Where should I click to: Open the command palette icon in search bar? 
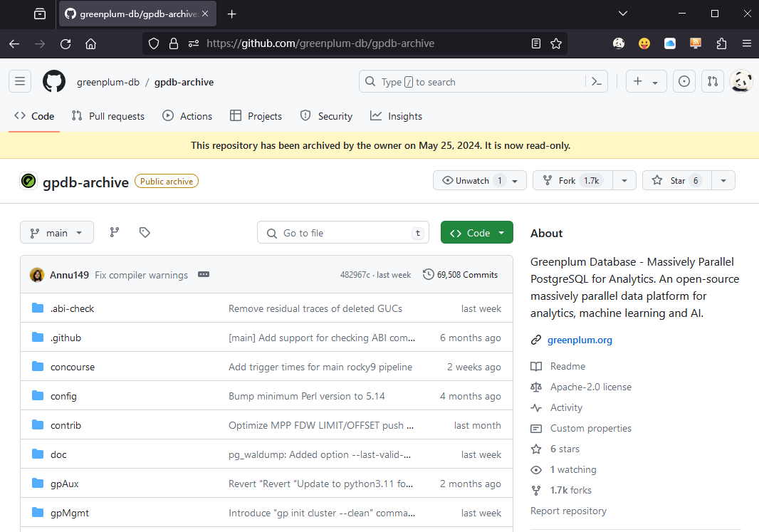[x=597, y=82]
